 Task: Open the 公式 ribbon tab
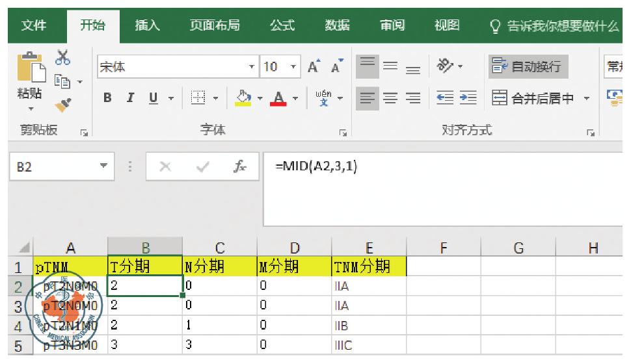coord(282,25)
